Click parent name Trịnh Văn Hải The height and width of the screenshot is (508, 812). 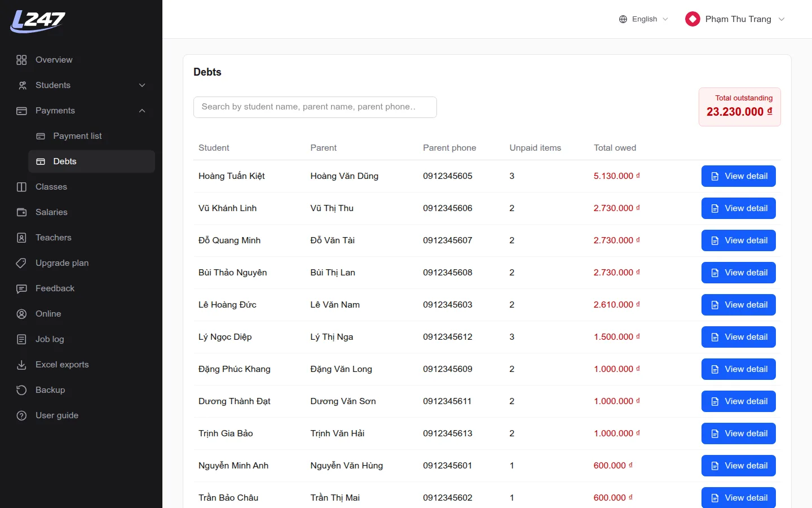click(x=337, y=433)
